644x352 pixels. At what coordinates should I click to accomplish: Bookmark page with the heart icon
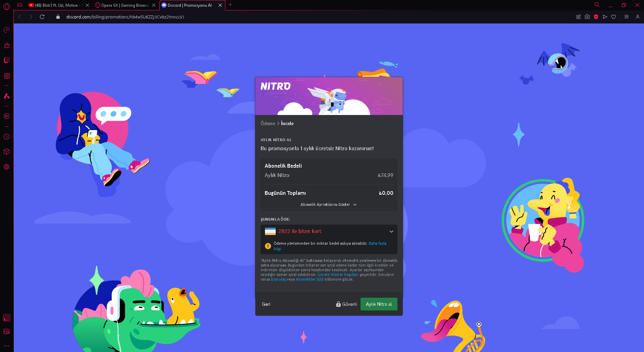(613, 17)
